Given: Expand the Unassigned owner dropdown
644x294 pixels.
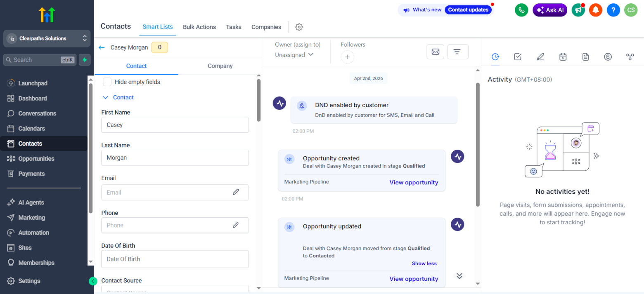Looking at the screenshot, I should tap(294, 55).
